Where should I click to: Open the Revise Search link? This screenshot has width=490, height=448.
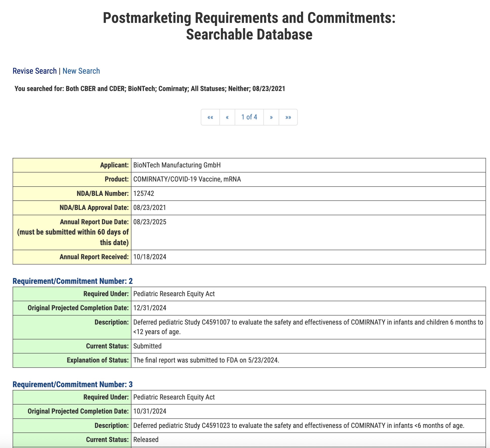click(x=35, y=71)
